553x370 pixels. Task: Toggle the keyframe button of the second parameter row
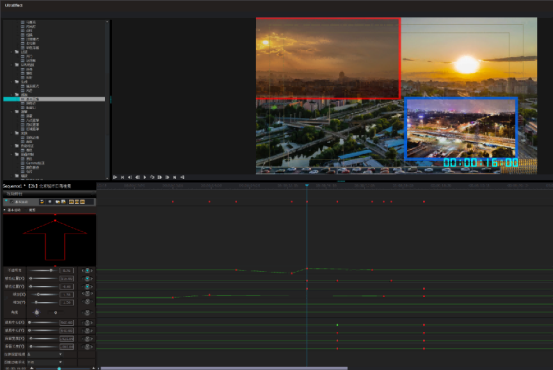pyautogui.click(x=87, y=278)
